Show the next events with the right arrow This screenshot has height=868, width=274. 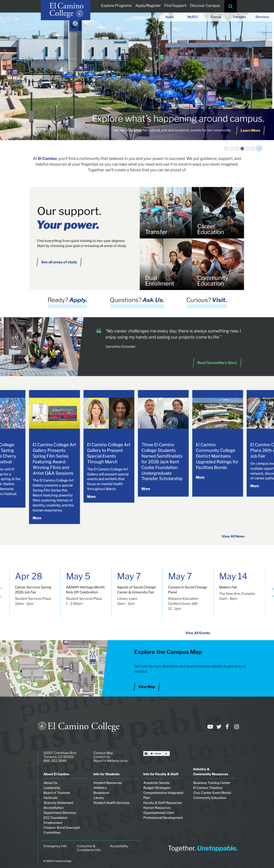click(x=272, y=592)
